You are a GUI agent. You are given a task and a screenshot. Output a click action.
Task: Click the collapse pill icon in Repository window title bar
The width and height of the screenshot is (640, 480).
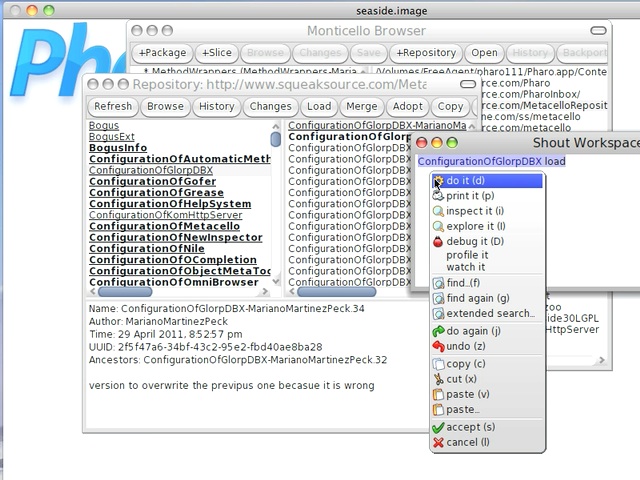coord(468,84)
